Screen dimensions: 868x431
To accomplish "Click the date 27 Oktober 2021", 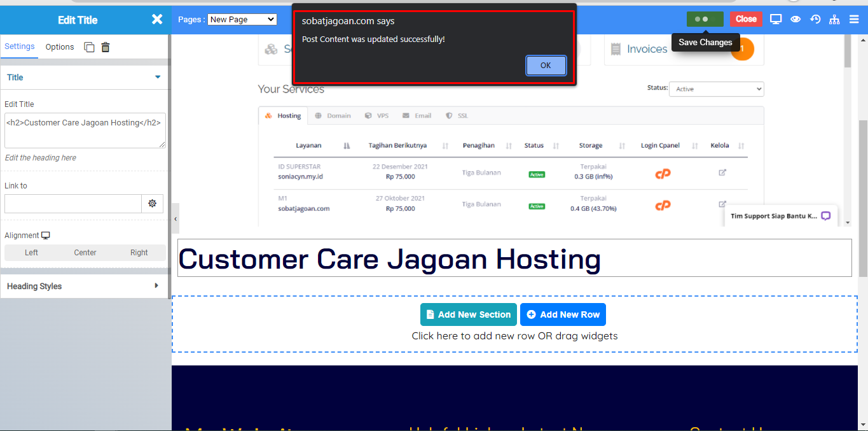I will 400,199.
